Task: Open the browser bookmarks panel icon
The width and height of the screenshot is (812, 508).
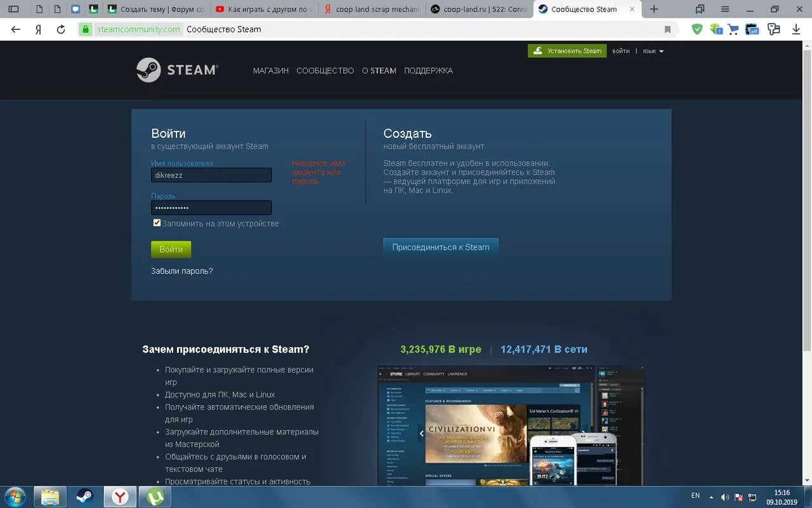Action: tap(700, 9)
